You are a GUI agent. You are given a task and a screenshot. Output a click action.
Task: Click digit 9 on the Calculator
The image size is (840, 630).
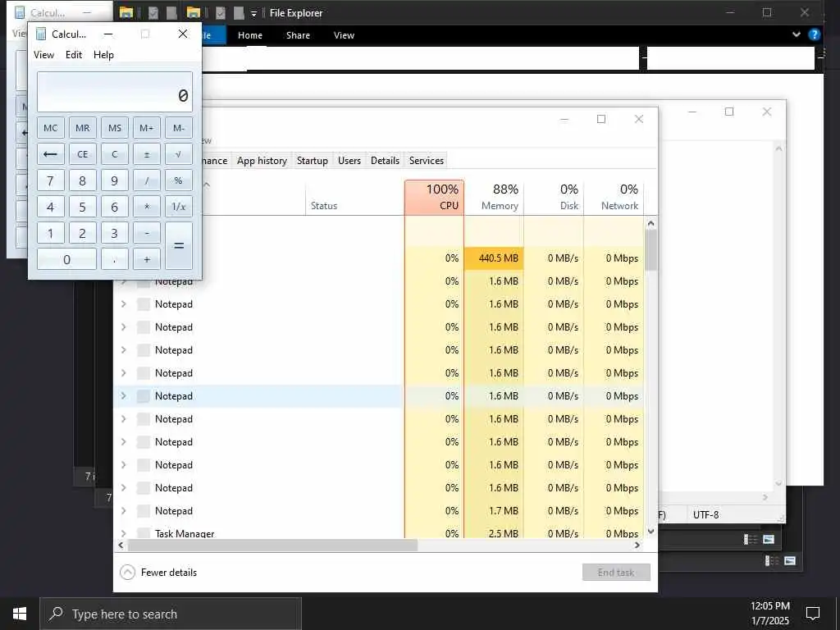[x=115, y=180]
